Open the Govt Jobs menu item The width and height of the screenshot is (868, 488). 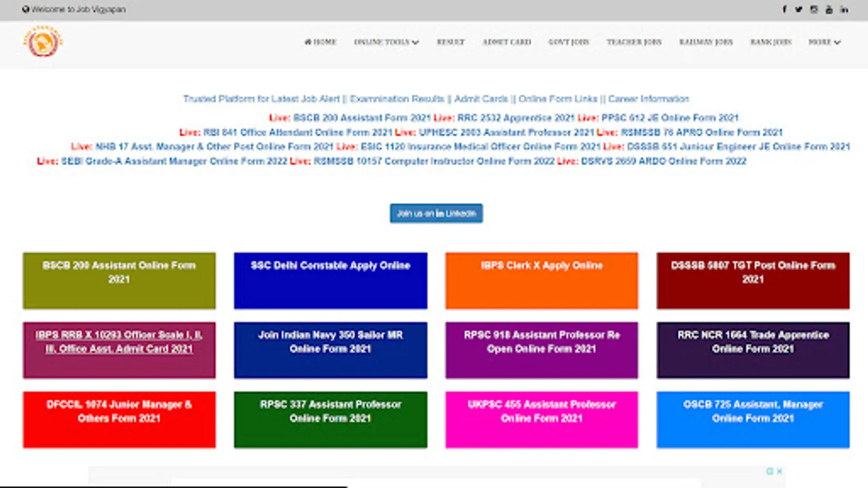569,42
